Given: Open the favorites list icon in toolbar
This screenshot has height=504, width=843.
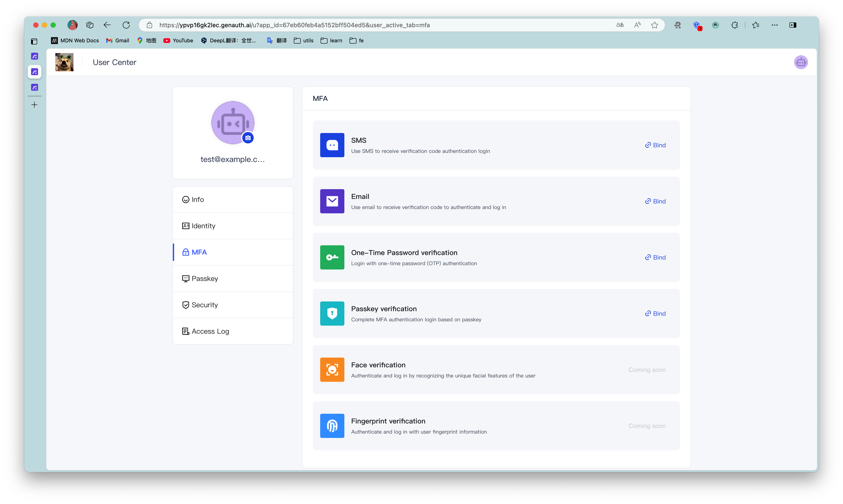Looking at the screenshot, I should (756, 25).
